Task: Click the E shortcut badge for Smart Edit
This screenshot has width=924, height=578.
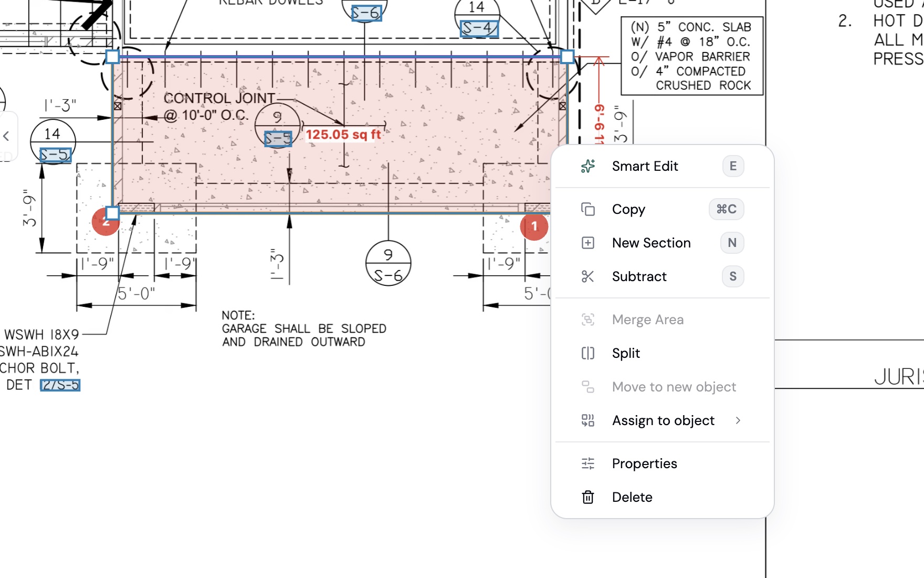Action: pyautogui.click(x=733, y=166)
